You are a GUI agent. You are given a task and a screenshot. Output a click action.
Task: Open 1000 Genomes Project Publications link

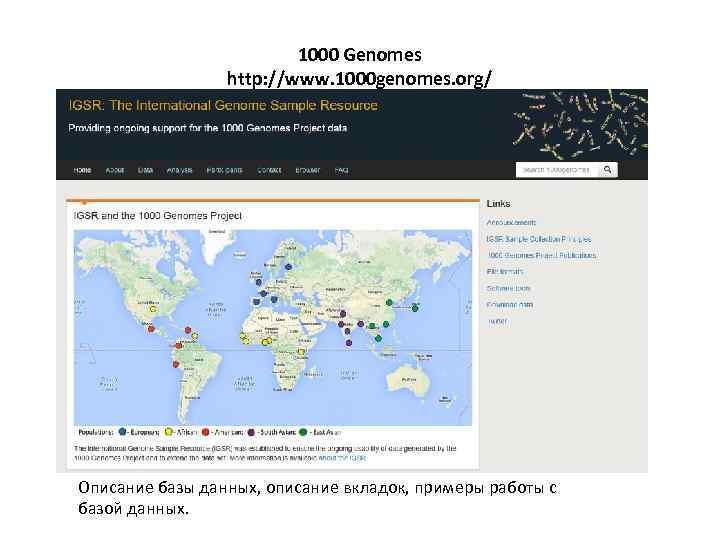[x=542, y=255]
